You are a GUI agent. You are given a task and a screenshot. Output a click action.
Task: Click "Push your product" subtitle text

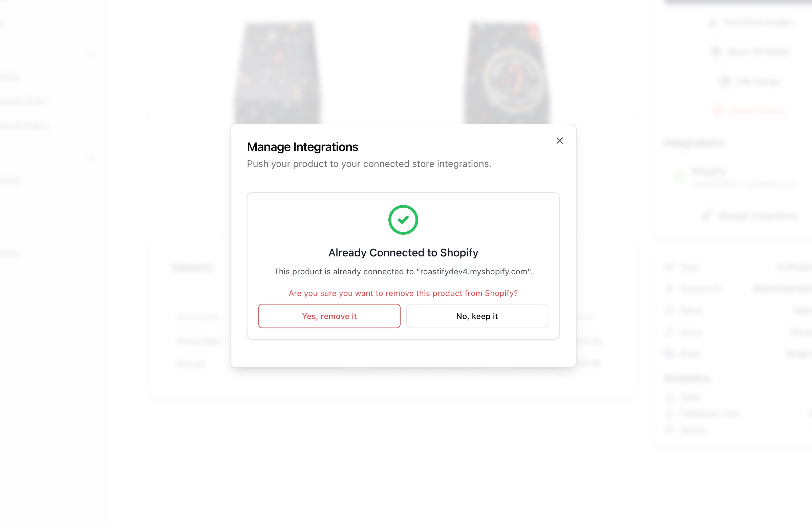click(x=369, y=164)
